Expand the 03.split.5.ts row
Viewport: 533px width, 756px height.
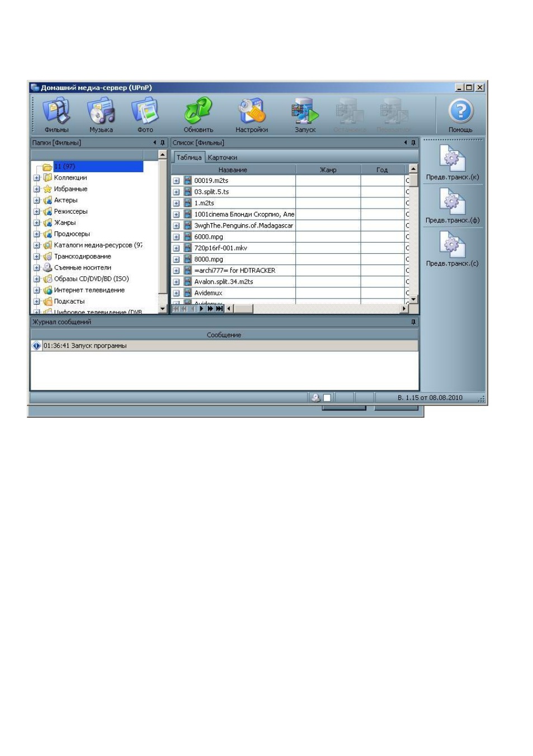pyautogui.click(x=176, y=192)
